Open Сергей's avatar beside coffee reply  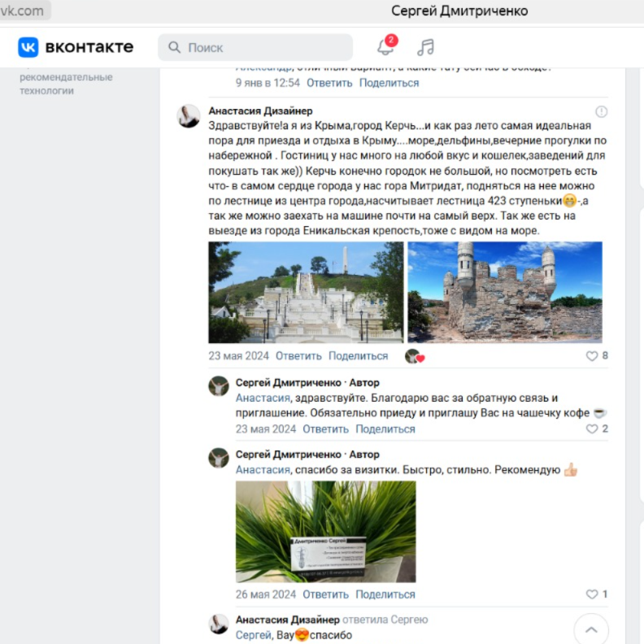point(219,386)
